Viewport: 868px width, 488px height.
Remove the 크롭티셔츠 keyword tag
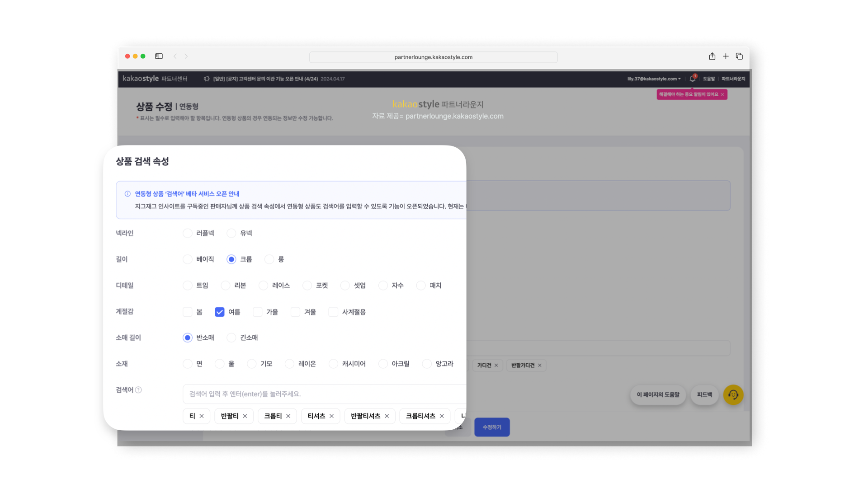(x=442, y=416)
